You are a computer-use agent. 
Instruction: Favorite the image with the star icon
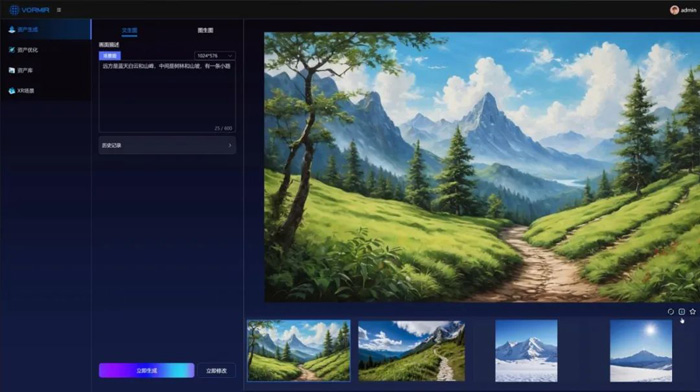(x=692, y=312)
